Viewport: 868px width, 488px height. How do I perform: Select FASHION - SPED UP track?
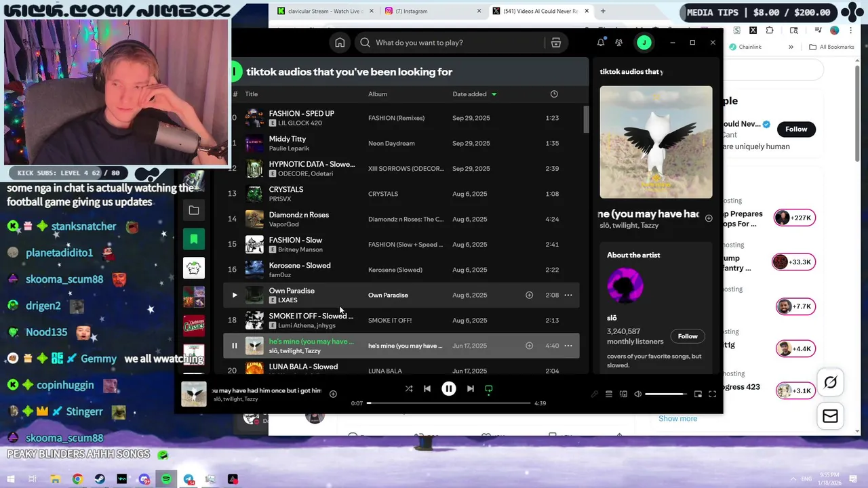402,118
